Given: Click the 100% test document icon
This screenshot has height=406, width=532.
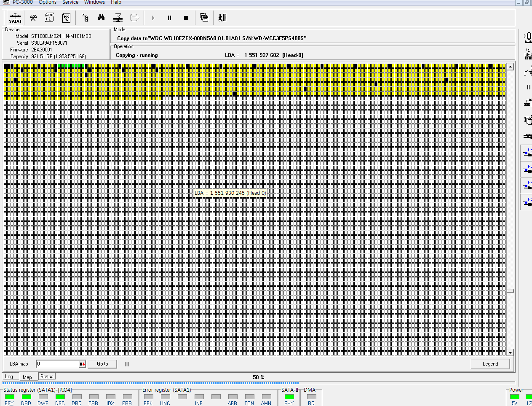Looking at the screenshot, I should click(66, 18).
